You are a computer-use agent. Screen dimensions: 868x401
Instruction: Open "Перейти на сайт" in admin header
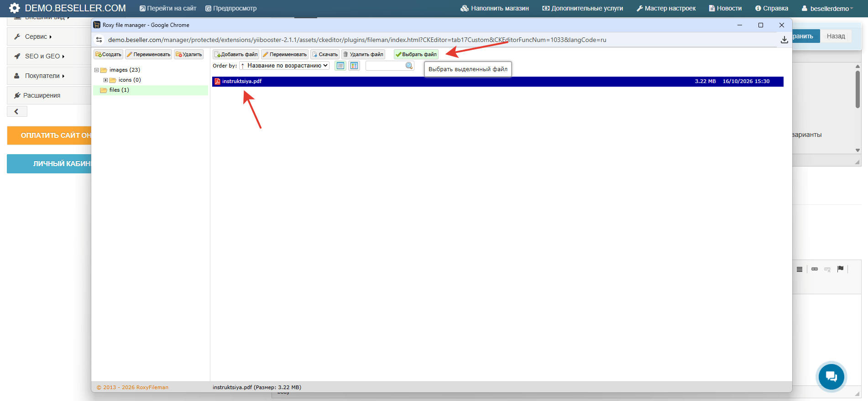[x=168, y=8]
